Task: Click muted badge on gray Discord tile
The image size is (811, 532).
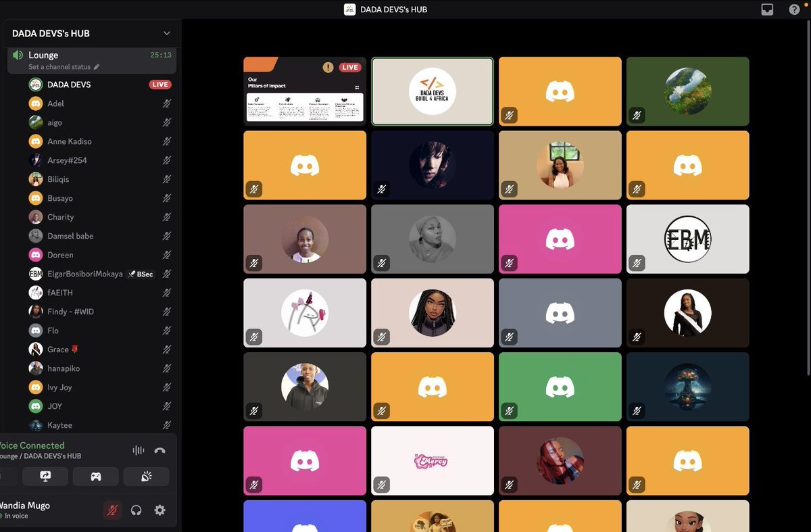Action: [509, 337]
